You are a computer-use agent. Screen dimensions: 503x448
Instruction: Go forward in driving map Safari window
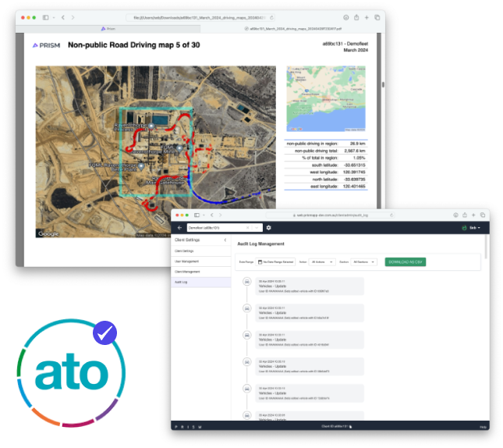click(x=73, y=17)
